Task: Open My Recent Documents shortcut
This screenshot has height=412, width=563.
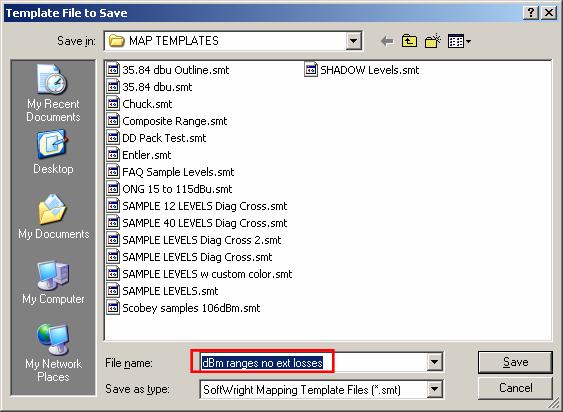Action: click(53, 93)
